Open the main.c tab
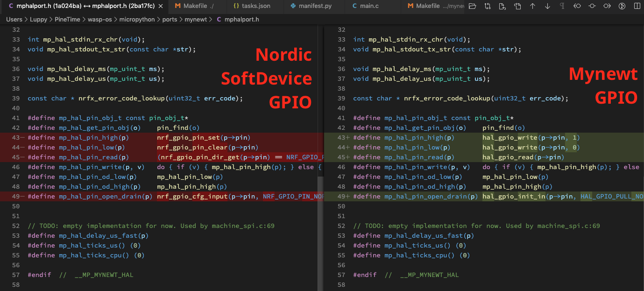The image size is (644, 291). coord(369,7)
